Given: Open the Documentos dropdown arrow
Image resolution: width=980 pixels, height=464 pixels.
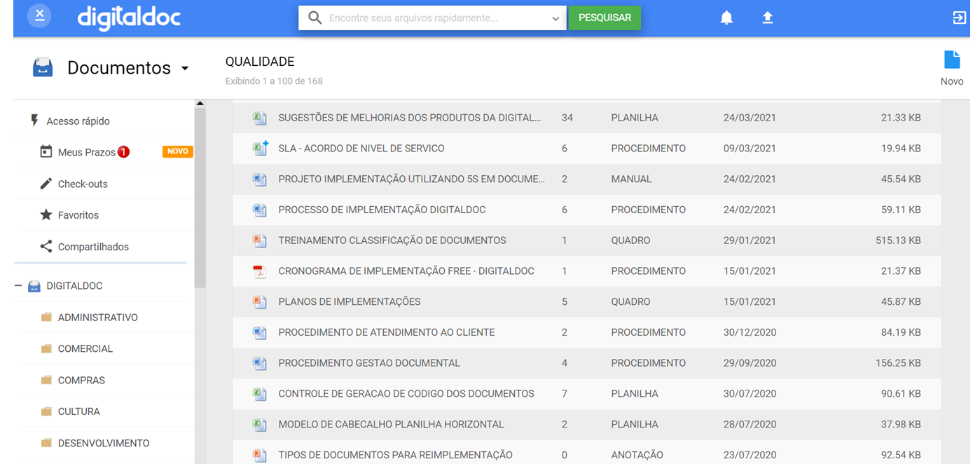Looking at the screenshot, I should click(185, 69).
